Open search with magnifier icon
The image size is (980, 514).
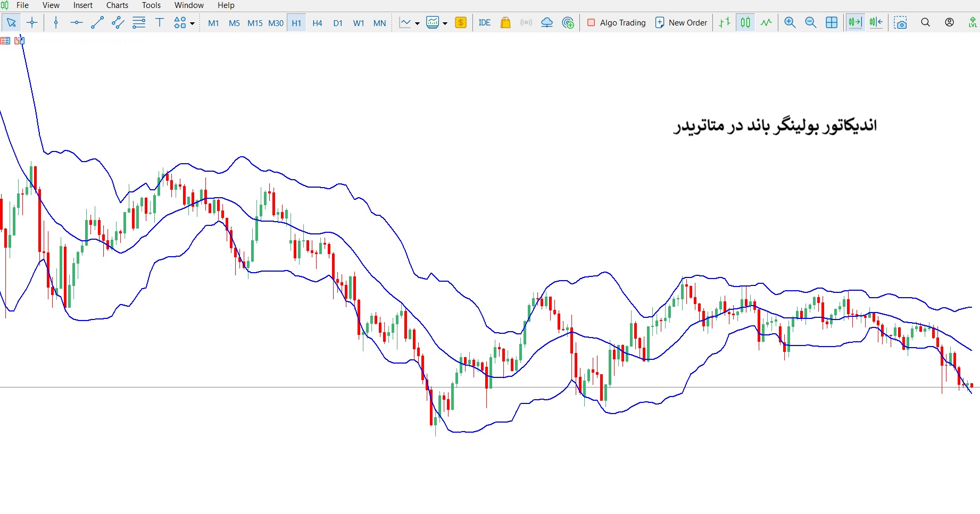click(926, 23)
